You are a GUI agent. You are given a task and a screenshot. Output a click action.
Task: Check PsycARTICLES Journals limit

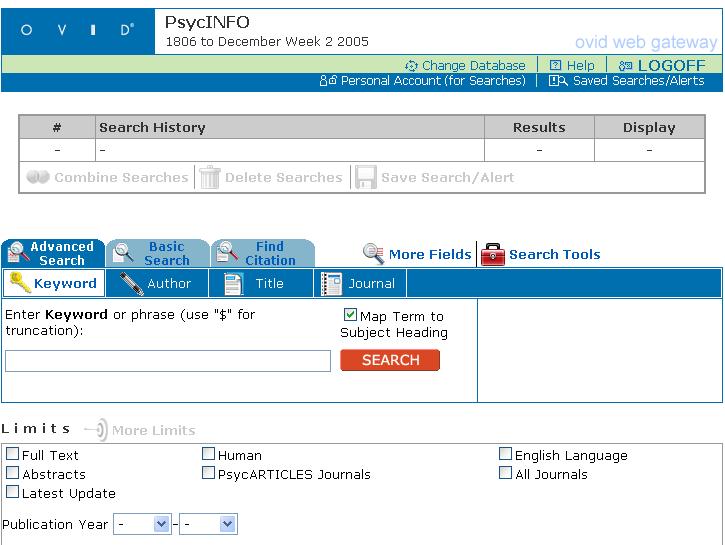[209, 472]
